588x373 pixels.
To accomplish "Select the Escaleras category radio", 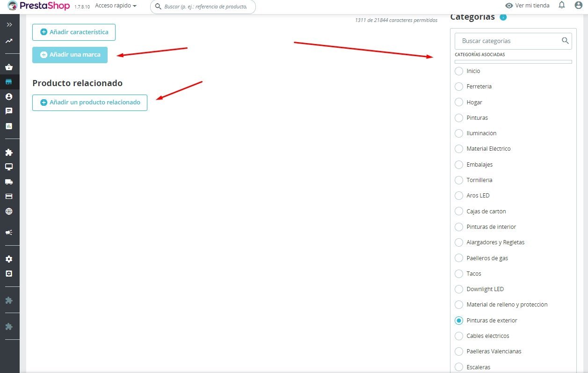I will [x=459, y=367].
